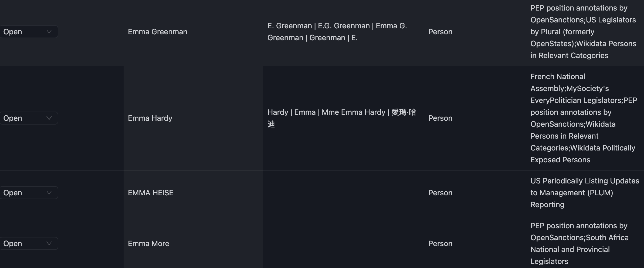Click the datasets cell mentioning US Legislators by Plural
The width and height of the screenshot is (644, 268).
click(x=583, y=32)
